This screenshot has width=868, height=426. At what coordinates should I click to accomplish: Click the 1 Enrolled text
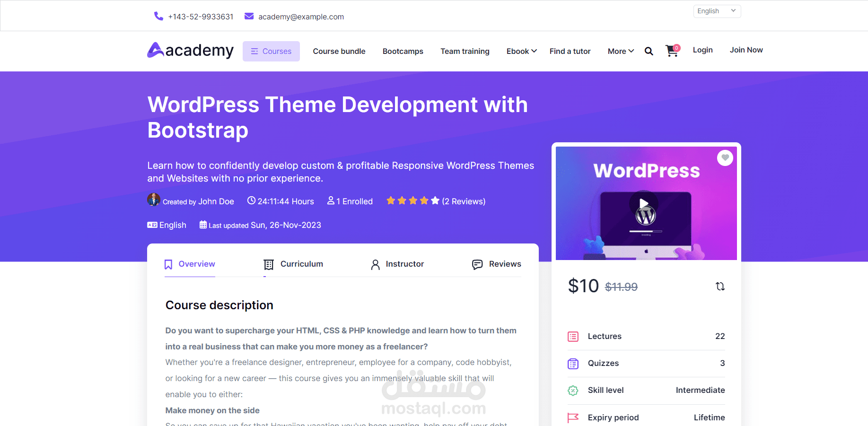pyautogui.click(x=355, y=201)
